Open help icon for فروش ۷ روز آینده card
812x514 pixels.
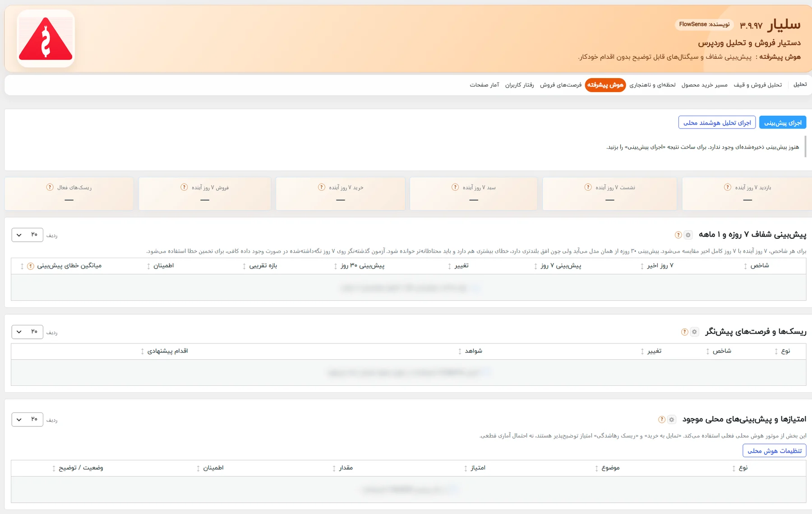pyautogui.click(x=184, y=187)
